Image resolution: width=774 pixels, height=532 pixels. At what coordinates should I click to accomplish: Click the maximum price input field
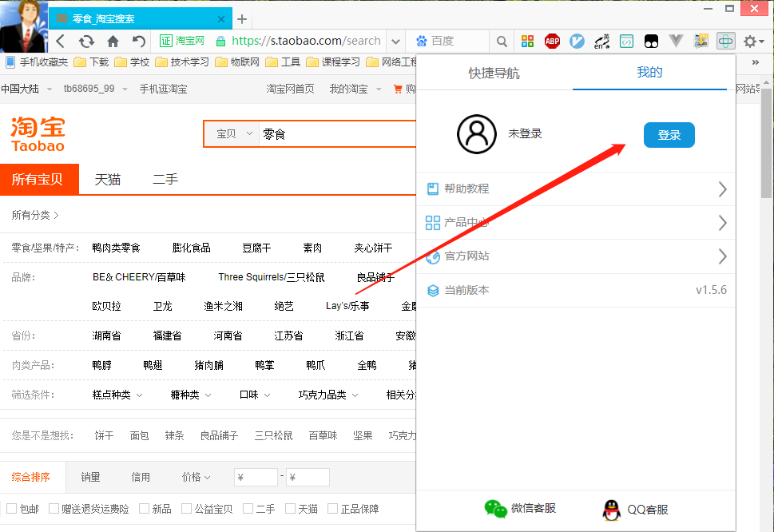[x=308, y=477]
